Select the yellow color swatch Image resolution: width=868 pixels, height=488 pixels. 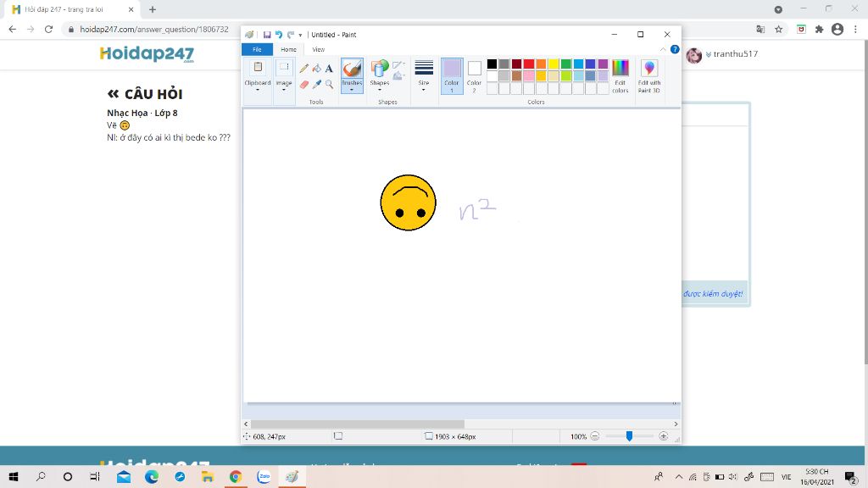(x=553, y=64)
